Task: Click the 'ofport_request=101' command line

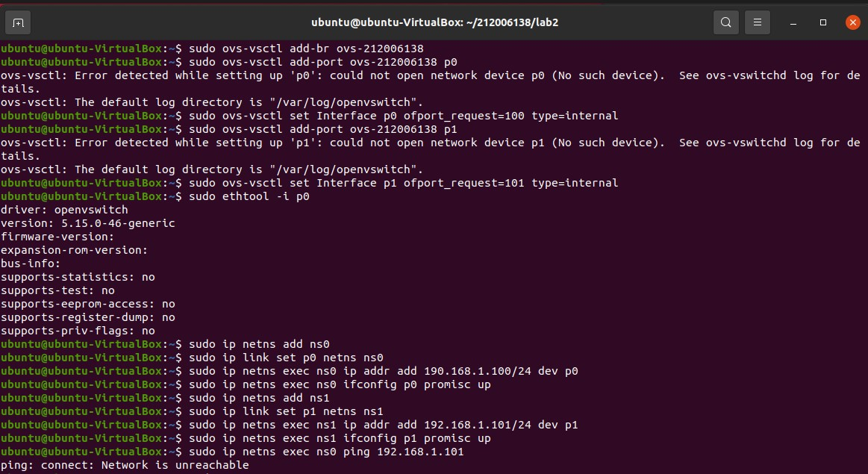Action: tap(403, 183)
